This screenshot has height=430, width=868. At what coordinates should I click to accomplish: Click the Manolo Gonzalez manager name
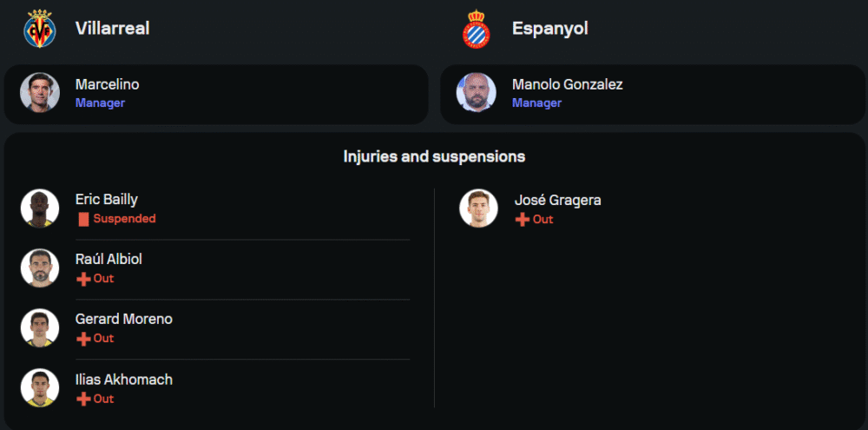tap(567, 84)
